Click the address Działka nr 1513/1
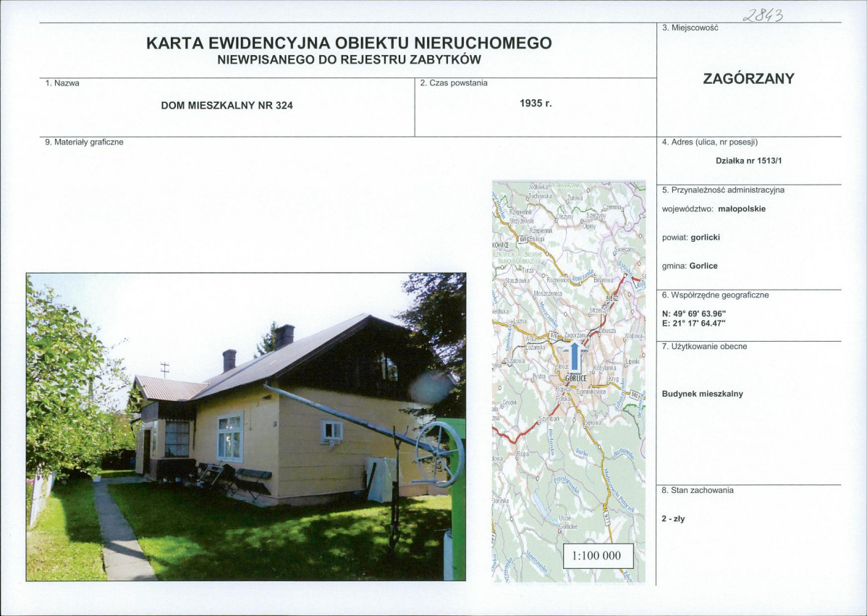 coord(748,161)
